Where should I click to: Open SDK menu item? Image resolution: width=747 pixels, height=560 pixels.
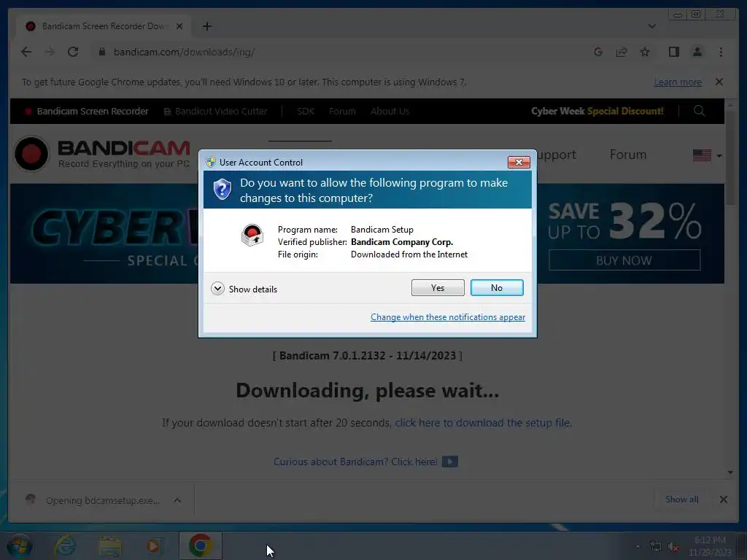[x=306, y=111]
